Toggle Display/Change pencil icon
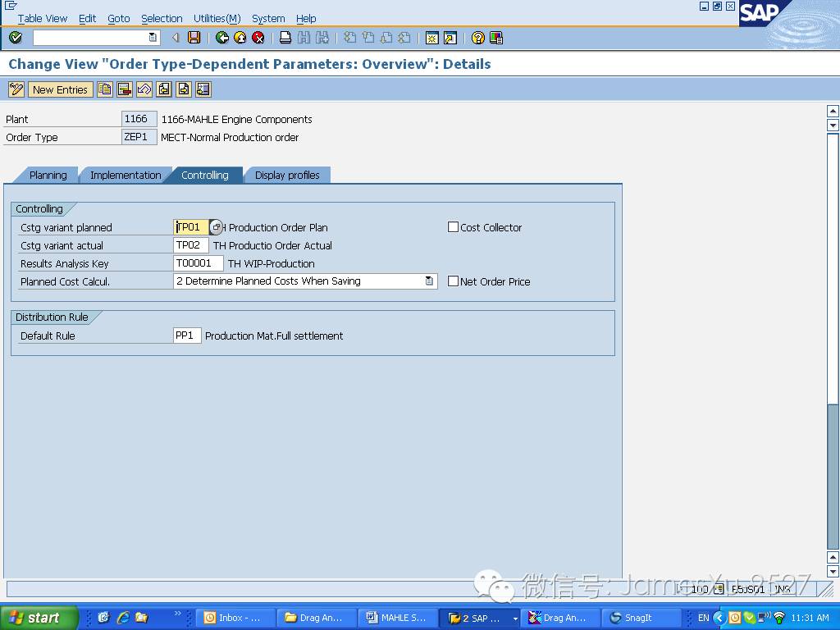840x630 pixels. point(16,89)
